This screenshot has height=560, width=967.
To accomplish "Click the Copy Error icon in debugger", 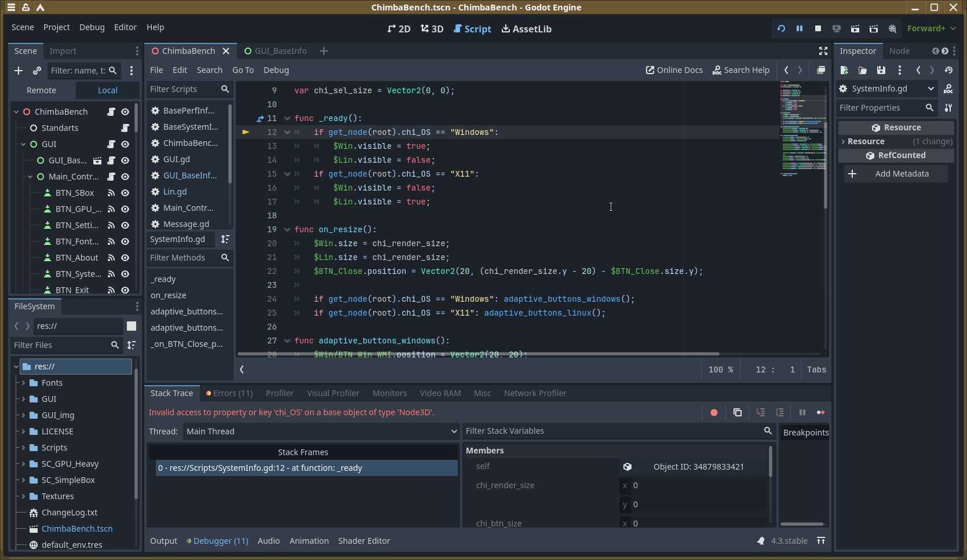I will pos(737,412).
